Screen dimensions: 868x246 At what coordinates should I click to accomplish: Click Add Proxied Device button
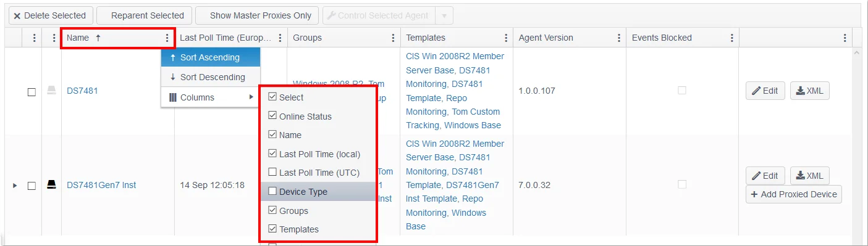point(794,194)
